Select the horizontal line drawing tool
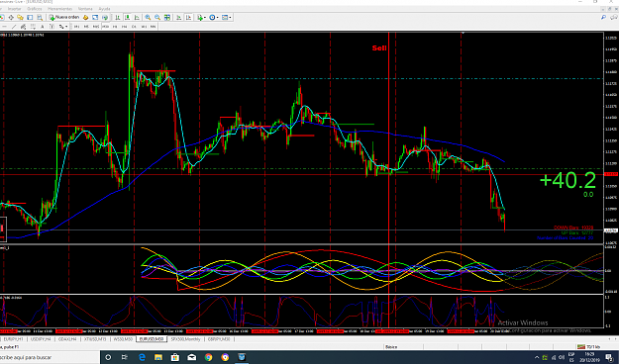 click(4, 27)
